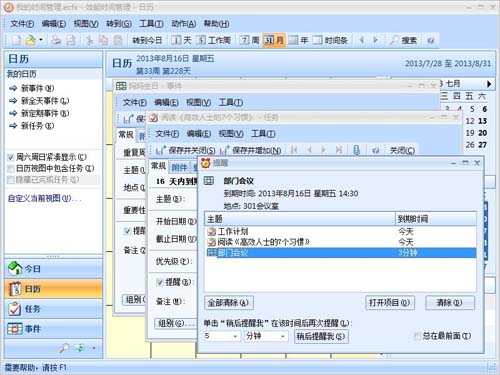Open the 帮助(H) menu
The height and width of the screenshot is (375, 500).
click(x=216, y=24)
